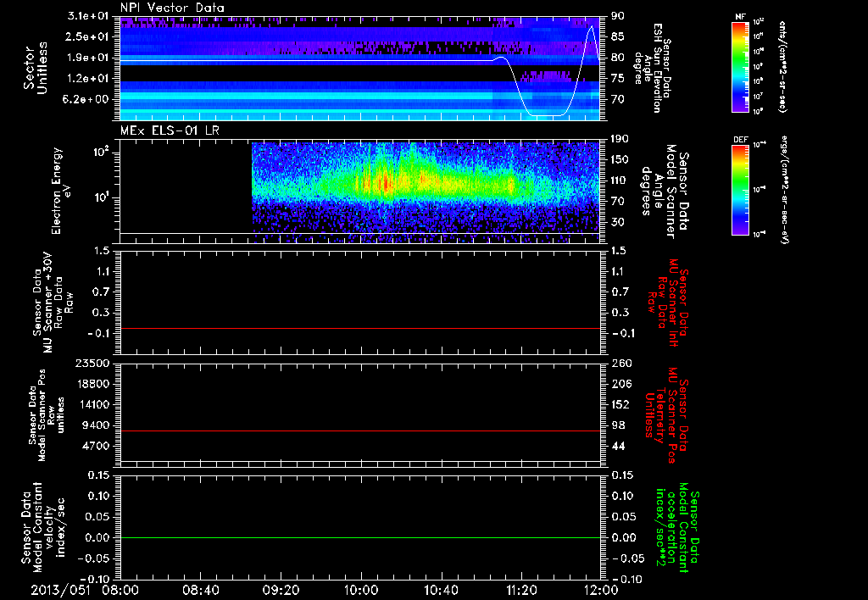This screenshot has width=868, height=600.
Task: Click the 11:20 time axis label
Action: point(521,590)
